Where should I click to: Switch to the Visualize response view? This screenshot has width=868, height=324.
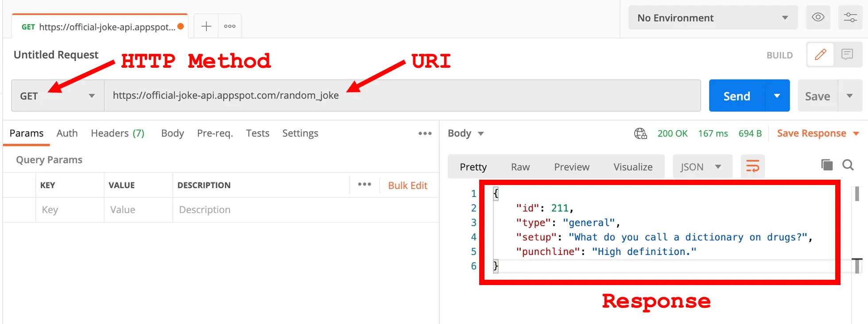pos(633,167)
